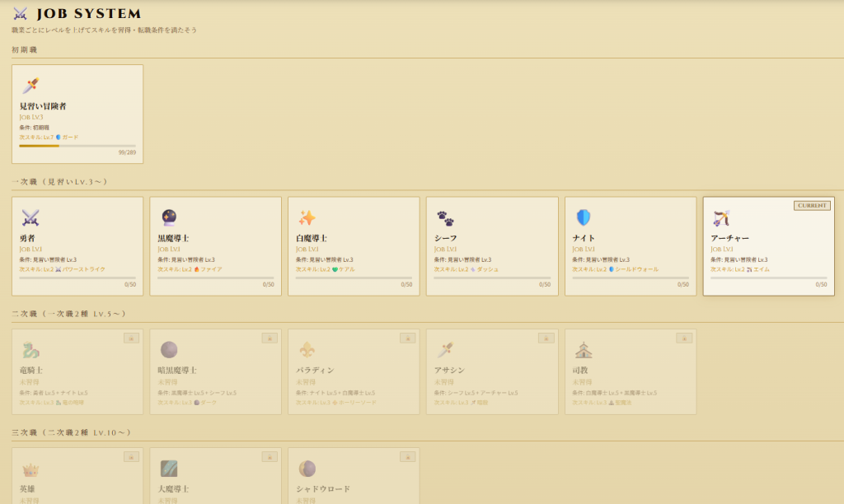This screenshot has height=504, width=844.
Task: Click the crossed swords icon on 勇者 card
Action: [x=30, y=217]
